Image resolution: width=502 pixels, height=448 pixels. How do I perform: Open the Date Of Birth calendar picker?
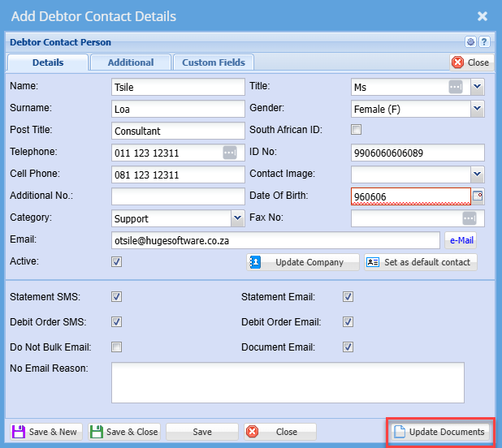pyautogui.click(x=478, y=196)
